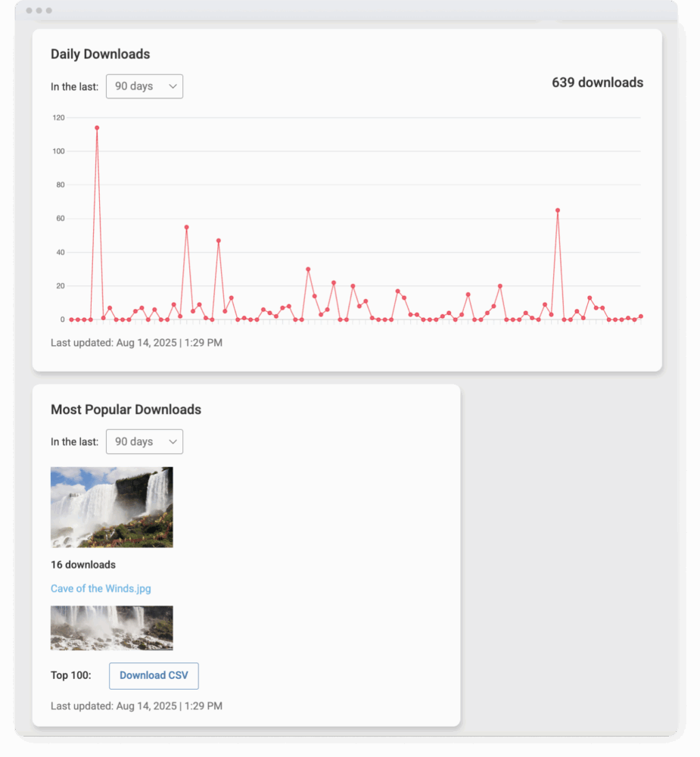Screen dimensions: 700x757
Task: Click the chart data point at 47 downloads
Action: tap(219, 241)
